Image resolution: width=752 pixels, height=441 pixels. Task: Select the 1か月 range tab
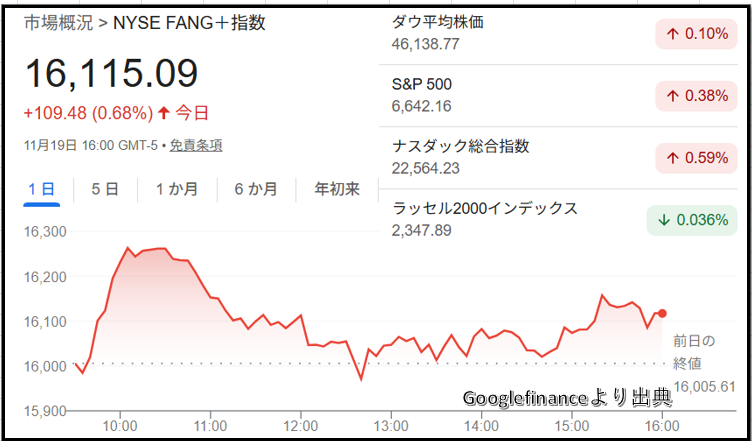(177, 188)
